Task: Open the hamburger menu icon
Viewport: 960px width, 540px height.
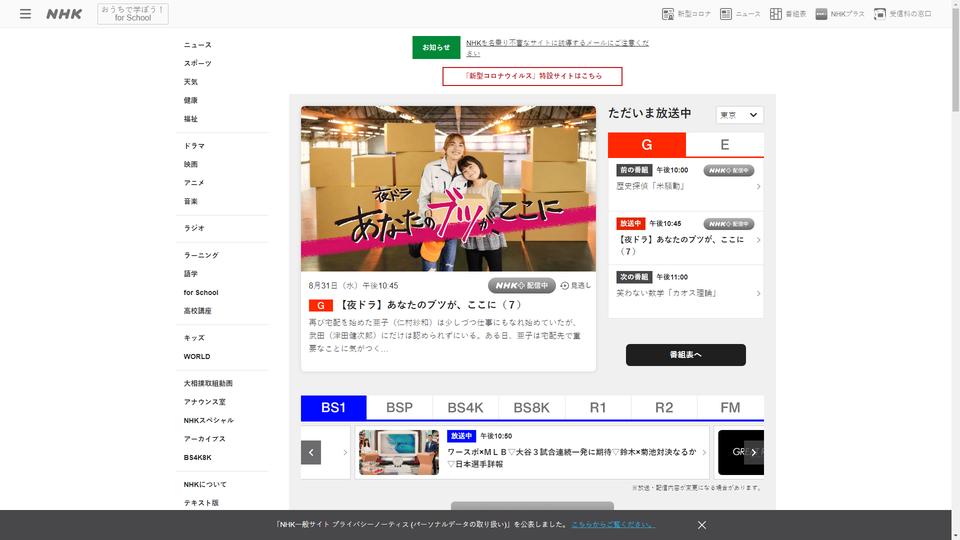Action: pyautogui.click(x=25, y=13)
